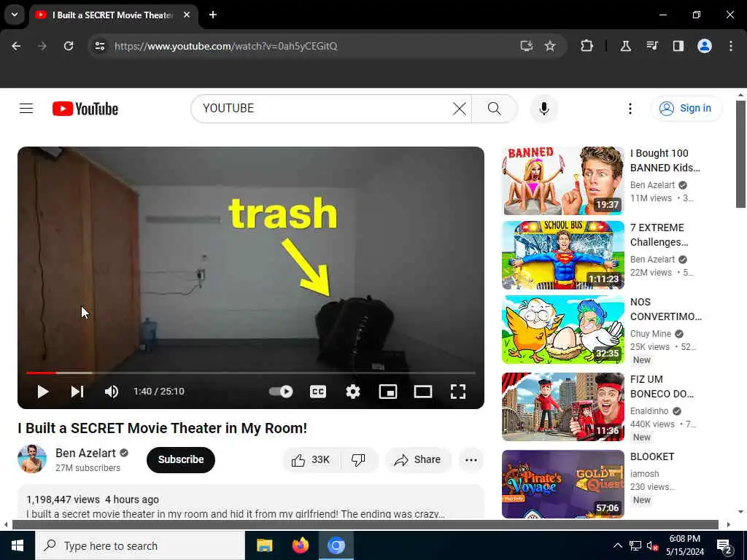
Task: Open BLOOKET video title
Action: pos(651,456)
